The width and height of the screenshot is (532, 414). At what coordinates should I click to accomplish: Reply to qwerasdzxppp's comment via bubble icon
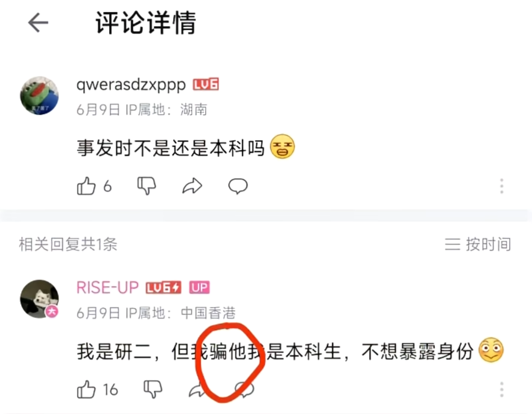[238, 186]
